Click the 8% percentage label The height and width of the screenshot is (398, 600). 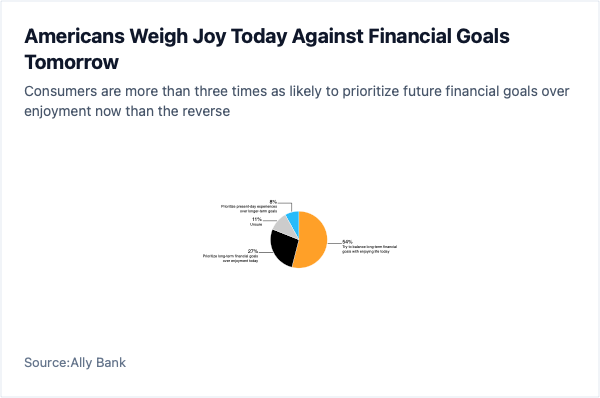click(273, 202)
